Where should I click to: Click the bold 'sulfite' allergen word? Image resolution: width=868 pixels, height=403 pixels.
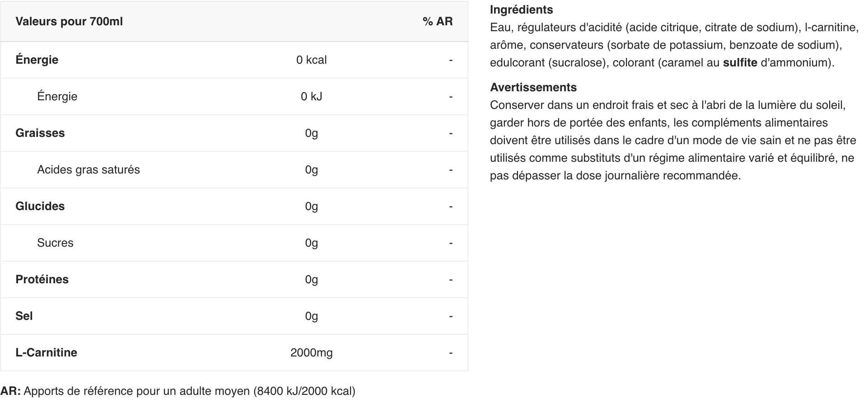point(740,62)
